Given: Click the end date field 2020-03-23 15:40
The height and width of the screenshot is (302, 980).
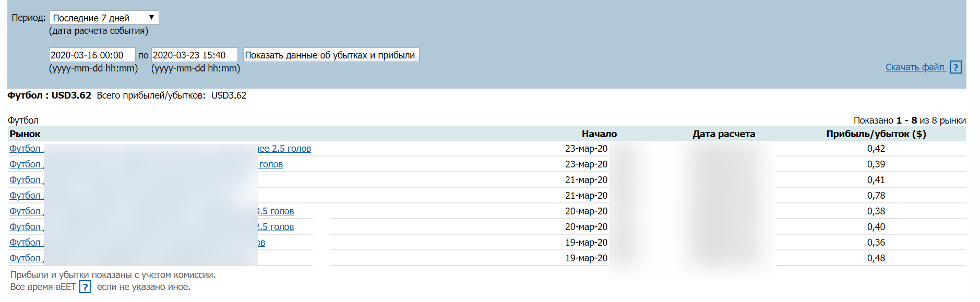Looking at the screenshot, I should click(x=194, y=55).
